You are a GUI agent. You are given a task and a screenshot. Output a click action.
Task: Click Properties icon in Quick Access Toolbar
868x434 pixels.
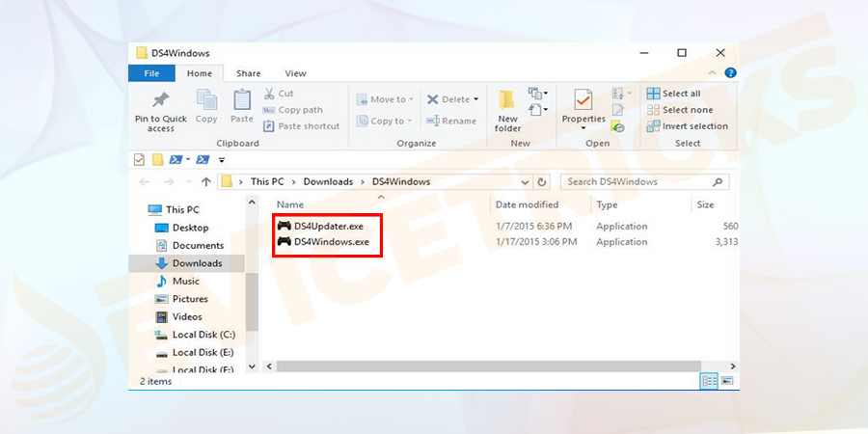click(140, 159)
